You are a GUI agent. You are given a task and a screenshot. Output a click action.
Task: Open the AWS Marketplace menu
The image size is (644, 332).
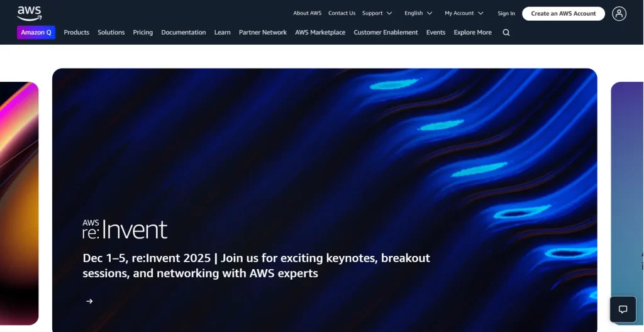tap(320, 33)
